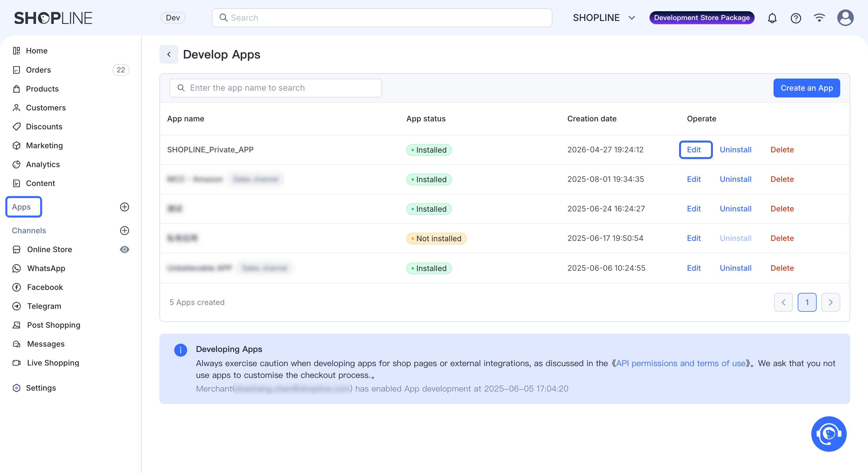The height and width of the screenshot is (473, 868).
Task: Click the Create an App button
Action: pos(807,88)
